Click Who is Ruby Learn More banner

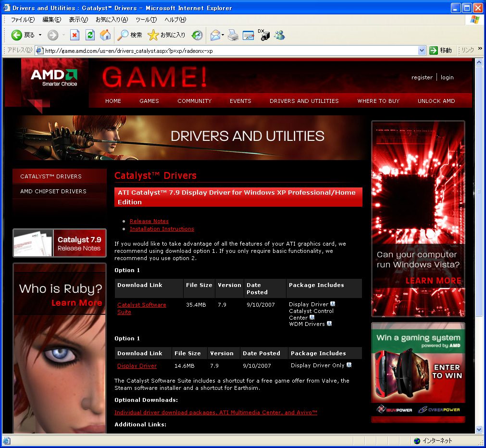(60, 348)
